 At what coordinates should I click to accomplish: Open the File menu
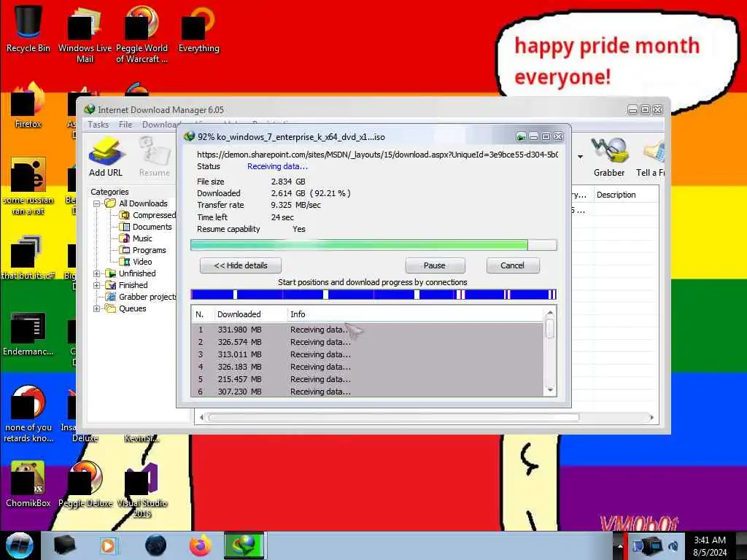click(125, 125)
